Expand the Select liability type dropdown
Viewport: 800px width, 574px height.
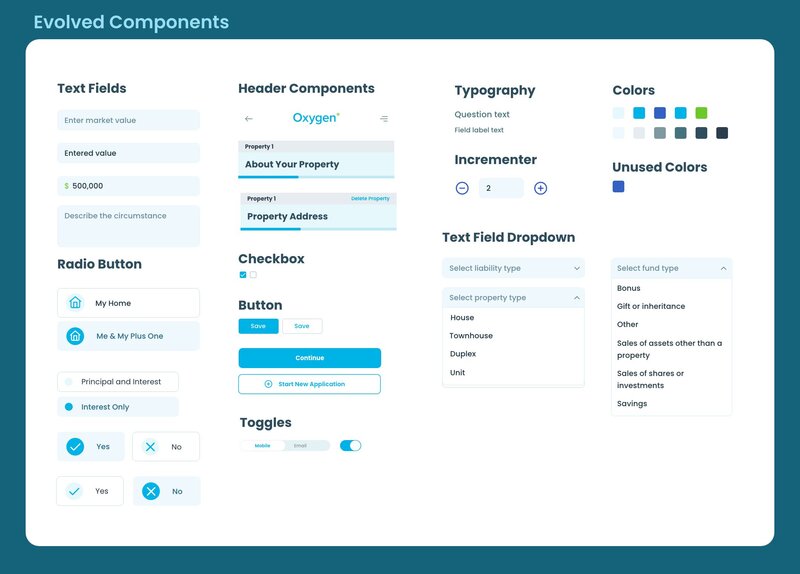[512, 268]
